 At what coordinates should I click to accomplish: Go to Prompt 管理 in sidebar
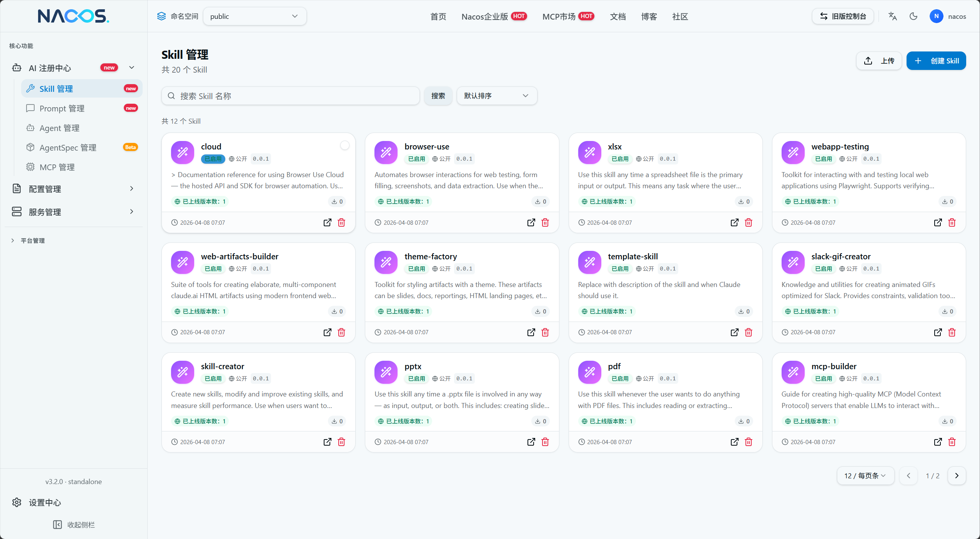pos(82,108)
